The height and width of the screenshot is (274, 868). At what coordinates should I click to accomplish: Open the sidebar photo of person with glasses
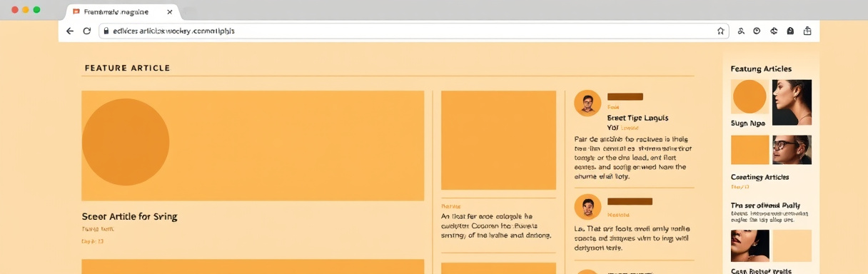pos(792,150)
